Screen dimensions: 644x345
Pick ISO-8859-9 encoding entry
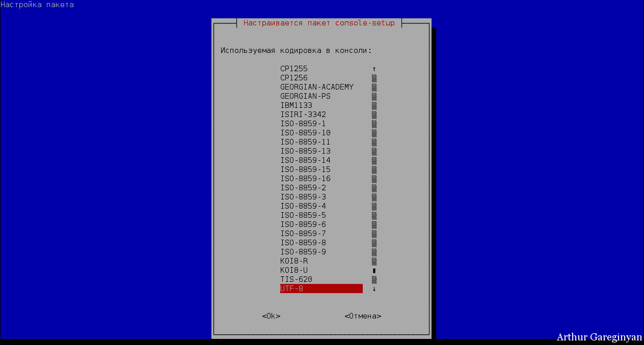point(303,252)
